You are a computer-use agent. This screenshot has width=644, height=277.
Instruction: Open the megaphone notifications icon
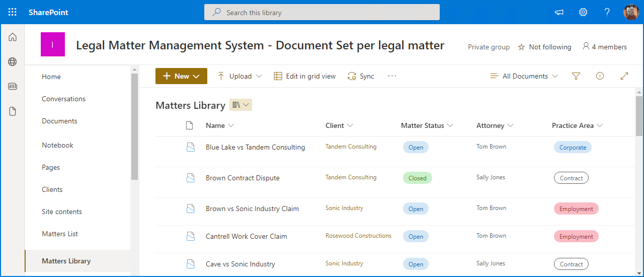559,12
